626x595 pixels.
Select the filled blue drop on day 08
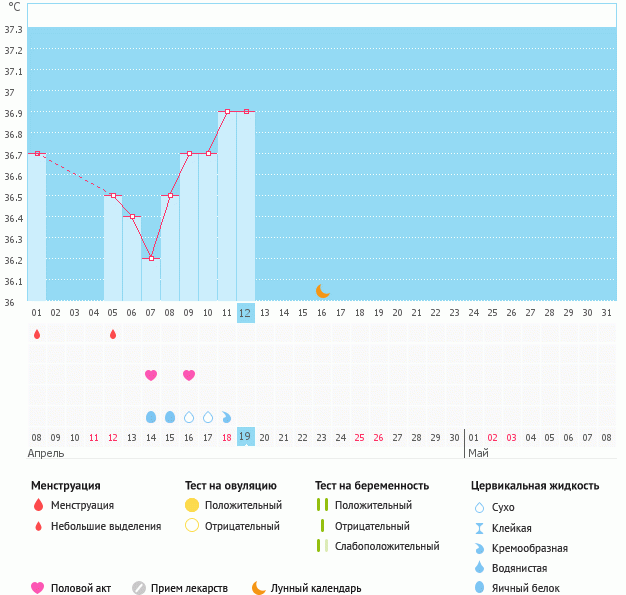pos(170,417)
